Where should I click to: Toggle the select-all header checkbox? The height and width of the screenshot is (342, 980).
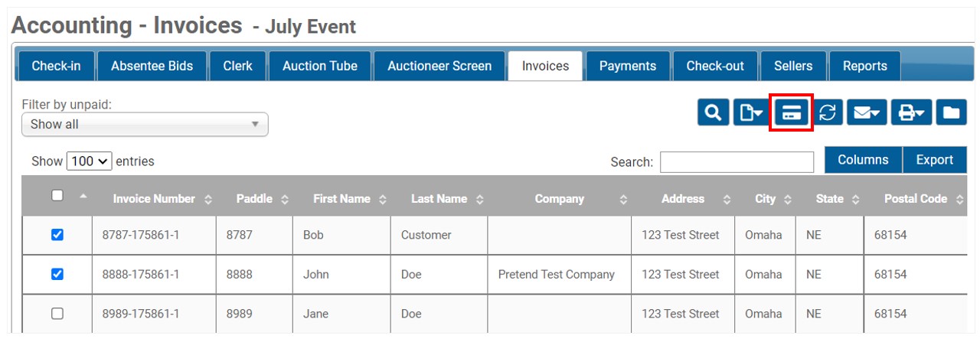[x=57, y=195]
